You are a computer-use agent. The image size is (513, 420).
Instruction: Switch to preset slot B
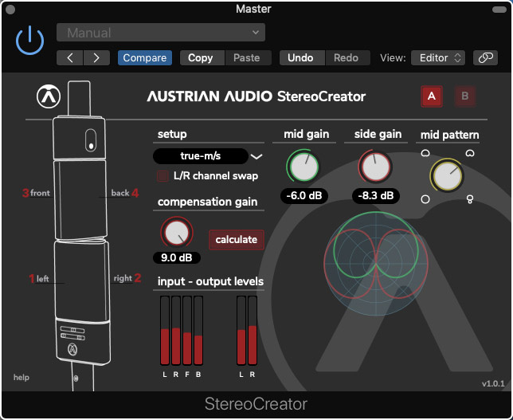[464, 96]
